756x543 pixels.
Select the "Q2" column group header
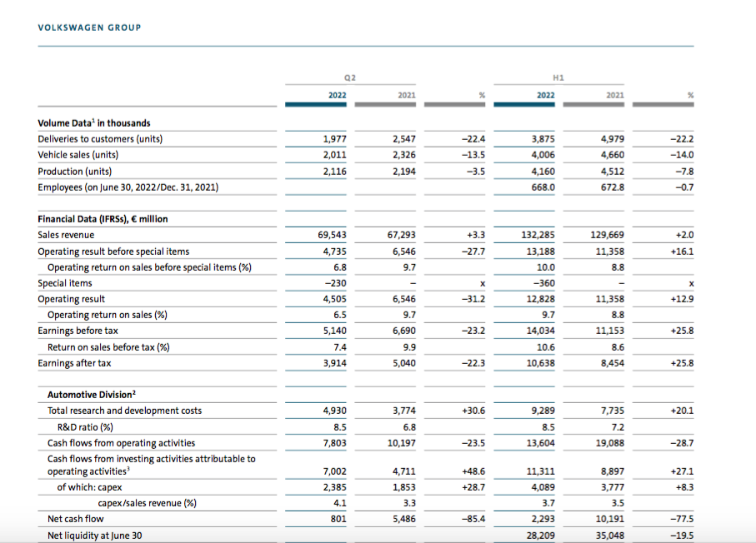pos(350,77)
